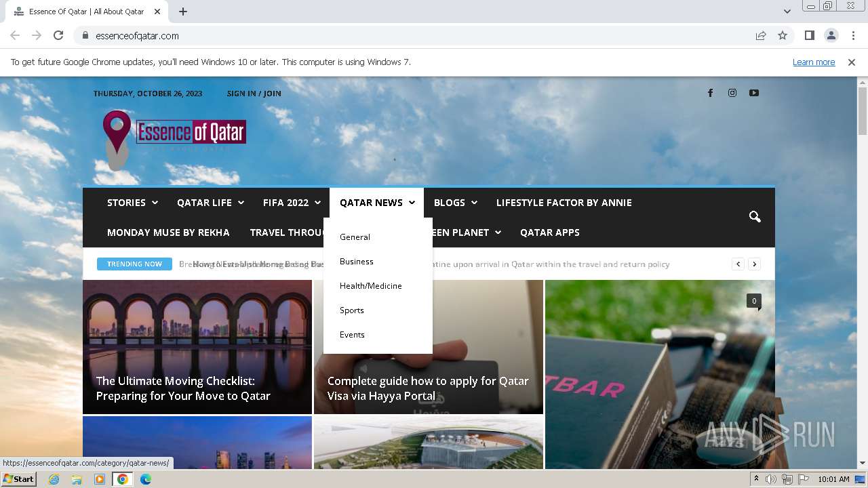Open the tab search dropdown arrow
868x488 pixels.
[x=787, y=12]
